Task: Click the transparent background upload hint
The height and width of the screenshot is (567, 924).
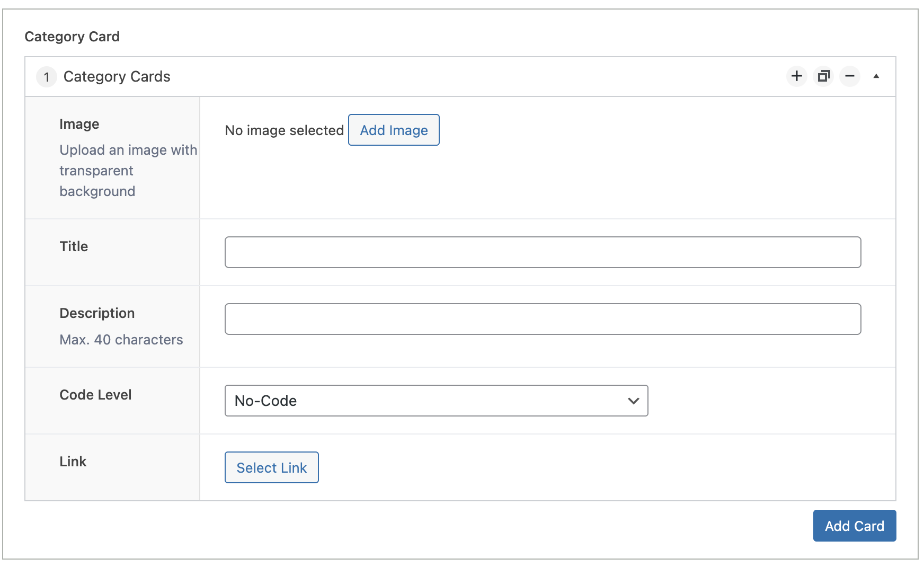Action: pos(128,171)
